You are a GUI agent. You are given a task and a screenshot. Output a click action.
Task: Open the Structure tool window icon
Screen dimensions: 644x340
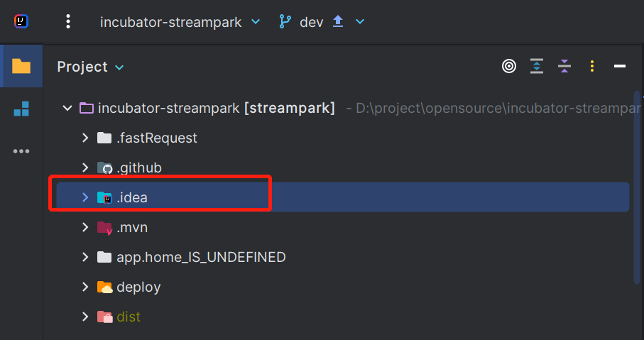coord(21,109)
